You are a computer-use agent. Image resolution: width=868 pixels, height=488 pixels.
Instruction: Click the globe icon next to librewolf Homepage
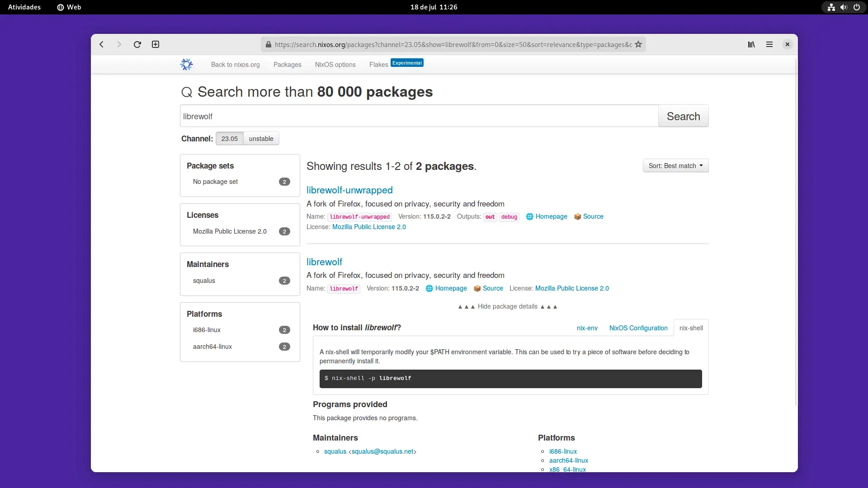point(429,289)
